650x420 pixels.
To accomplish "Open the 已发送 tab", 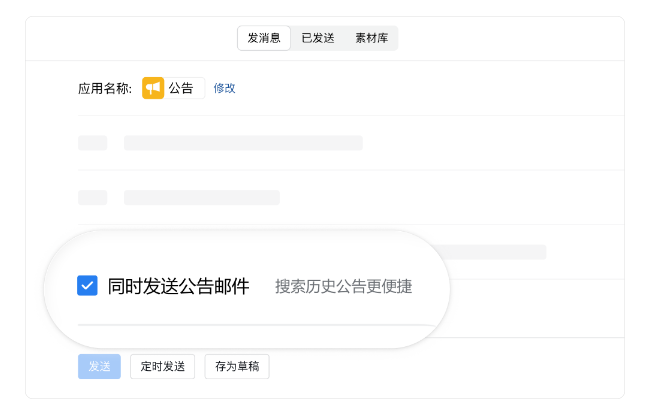I will tap(318, 38).
